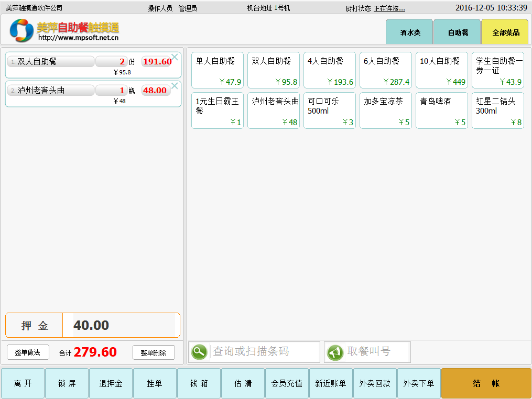Click the 取餐叫号 input field
This screenshot has width=532, height=399.
tap(377, 352)
